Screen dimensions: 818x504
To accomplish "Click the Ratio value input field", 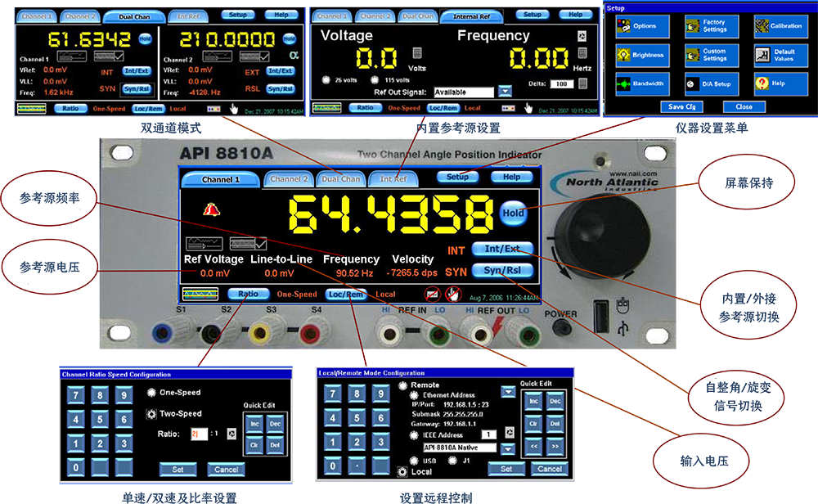I will [x=200, y=434].
